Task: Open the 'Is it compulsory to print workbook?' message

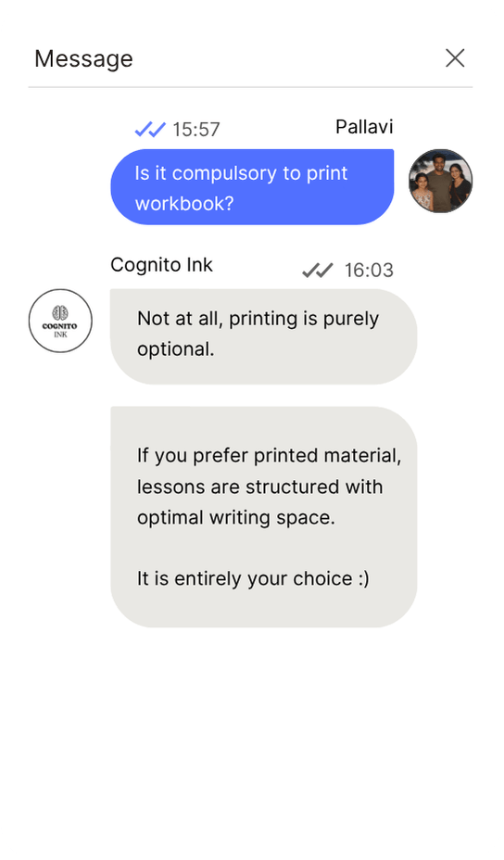Action: (252, 187)
